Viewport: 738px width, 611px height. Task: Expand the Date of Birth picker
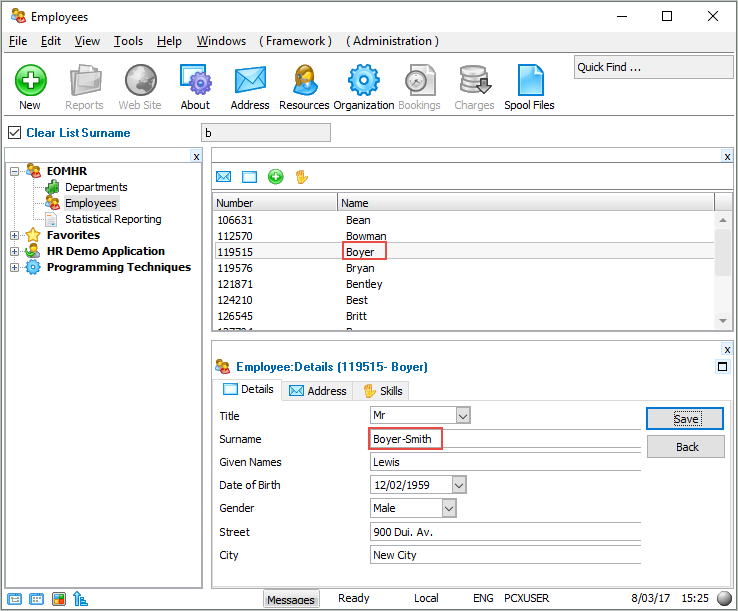458,485
